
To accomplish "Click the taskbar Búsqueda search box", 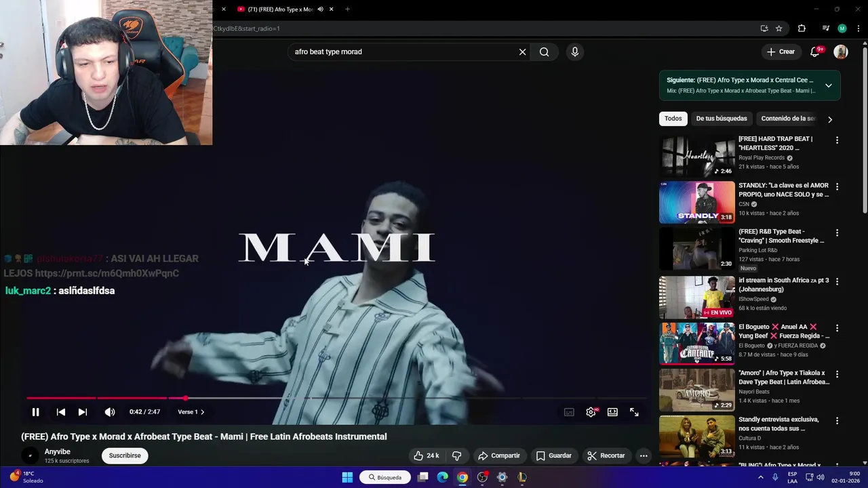I will click(x=385, y=477).
